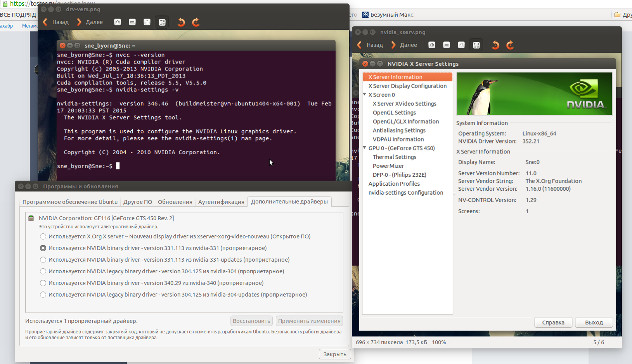Select NVIDIA driver 331.113 from nvidia-331
Image resolution: width=632 pixels, height=364 pixels.
point(43,248)
